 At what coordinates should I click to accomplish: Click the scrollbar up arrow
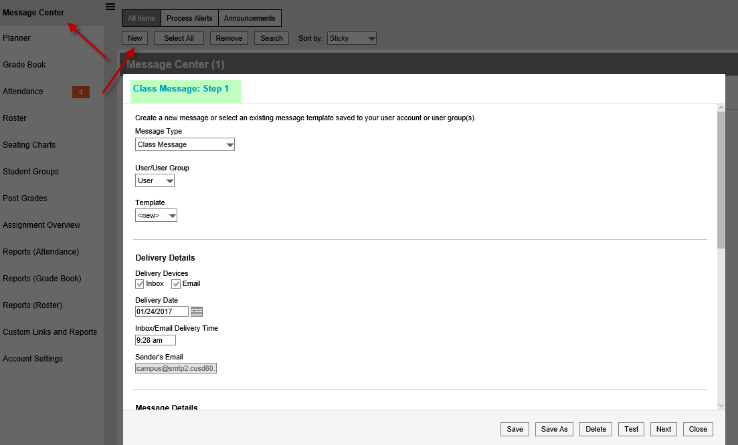[721, 108]
